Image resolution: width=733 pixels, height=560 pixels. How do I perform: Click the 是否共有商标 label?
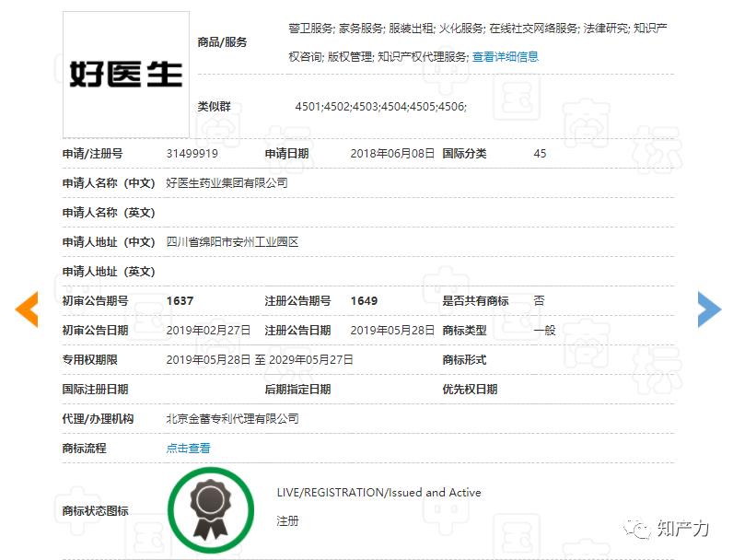(475, 301)
